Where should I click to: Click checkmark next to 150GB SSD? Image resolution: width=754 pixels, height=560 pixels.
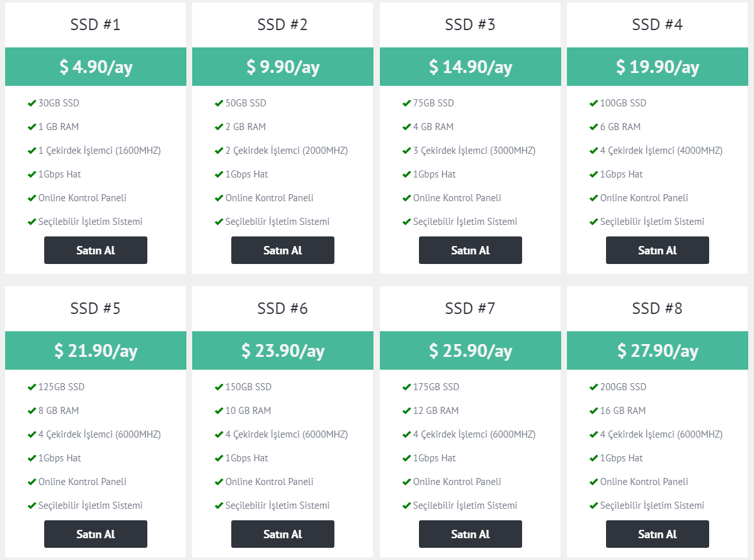point(219,387)
